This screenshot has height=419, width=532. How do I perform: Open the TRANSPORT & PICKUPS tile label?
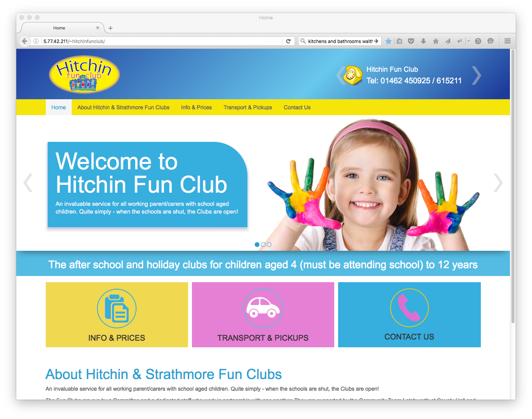(263, 338)
